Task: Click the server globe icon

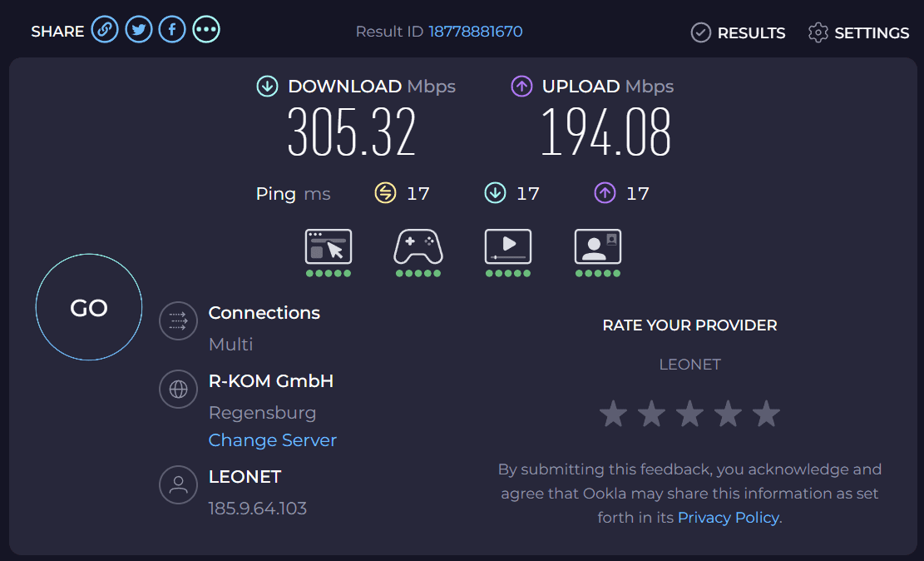Action: (x=178, y=389)
